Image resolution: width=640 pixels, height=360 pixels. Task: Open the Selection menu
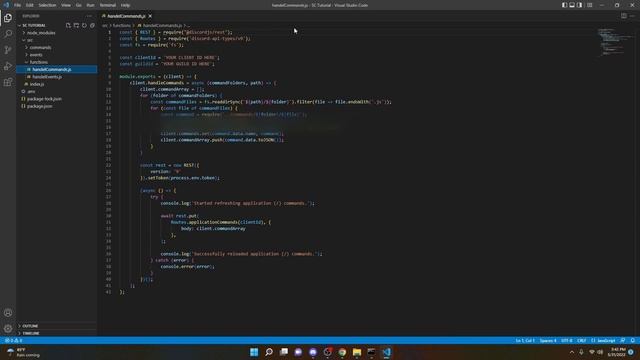[47, 5]
